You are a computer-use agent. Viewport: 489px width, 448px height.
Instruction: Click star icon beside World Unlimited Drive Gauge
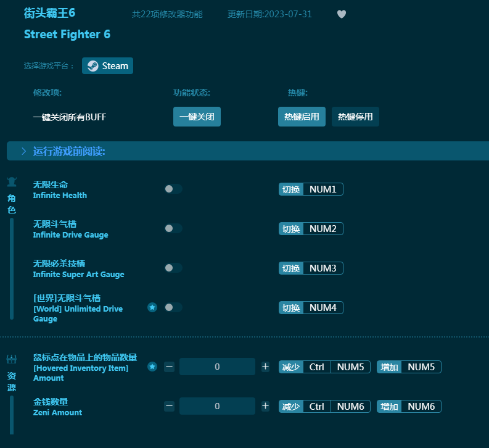152,307
